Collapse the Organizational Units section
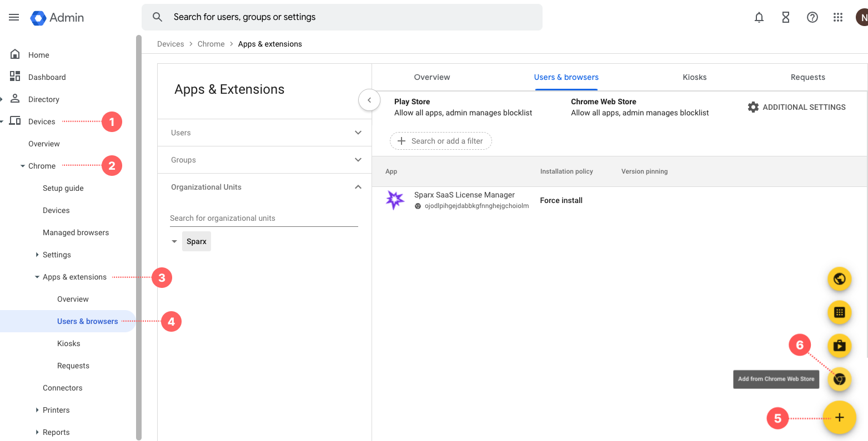868x441 pixels. tap(358, 187)
